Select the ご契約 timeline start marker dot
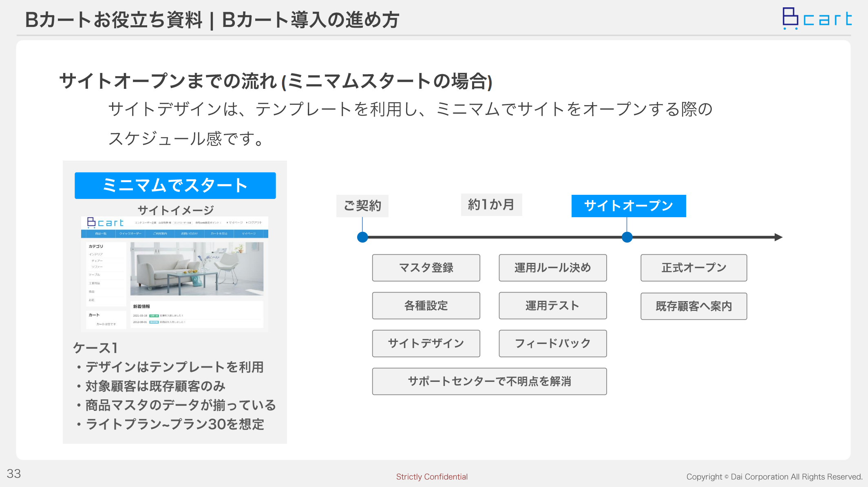Image resolution: width=868 pixels, height=487 pixels. coord(362,237)
